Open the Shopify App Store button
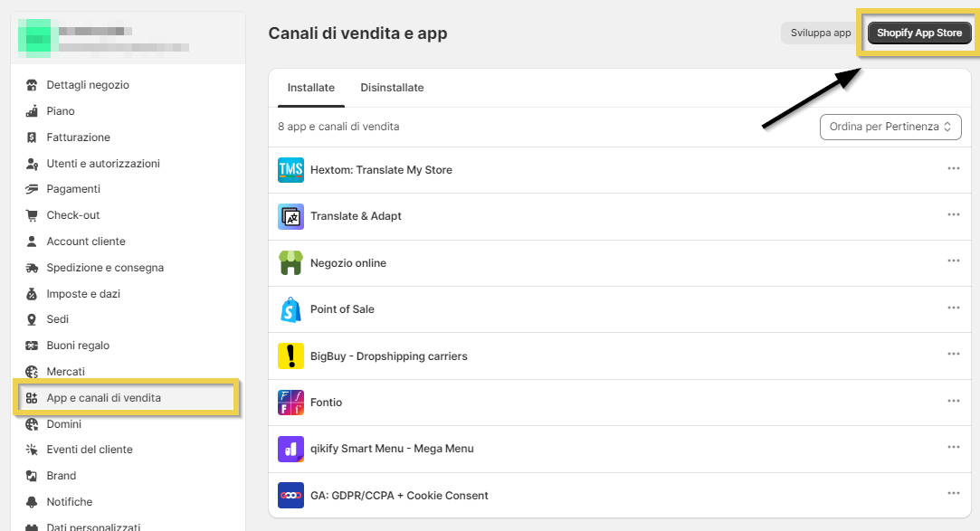The image size is (980, 531). 919,33
